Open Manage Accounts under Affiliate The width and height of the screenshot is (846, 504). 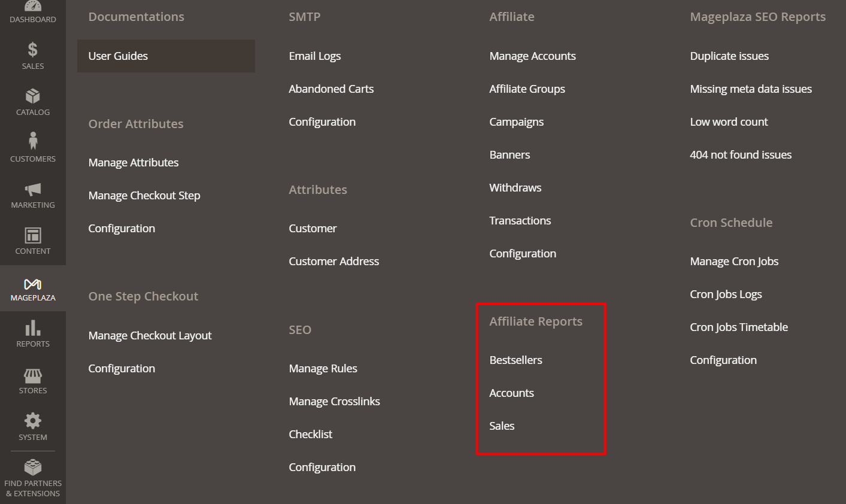532,56
